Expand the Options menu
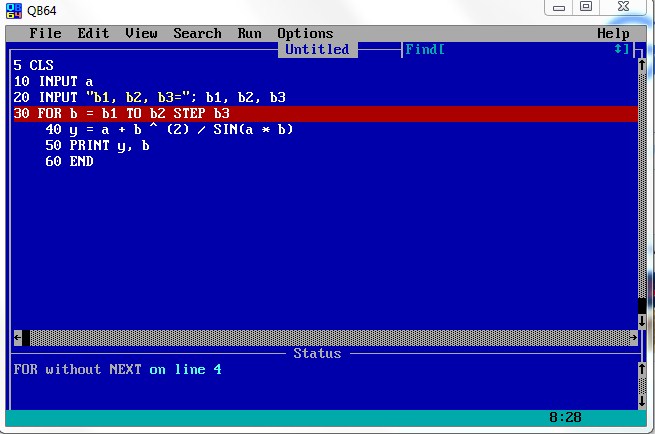Viewport: 655px width, 434px height. tap(305, 33)
